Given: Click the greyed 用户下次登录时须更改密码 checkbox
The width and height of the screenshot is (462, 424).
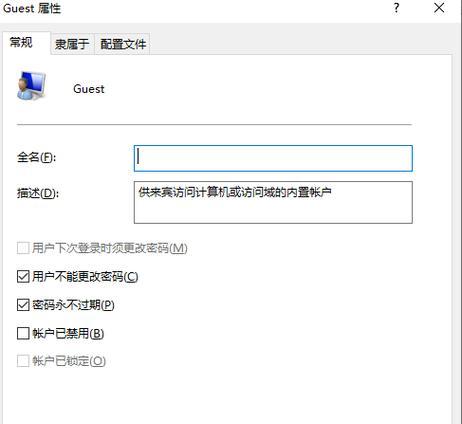Looking at the screenshot, I should click(23, 248).
